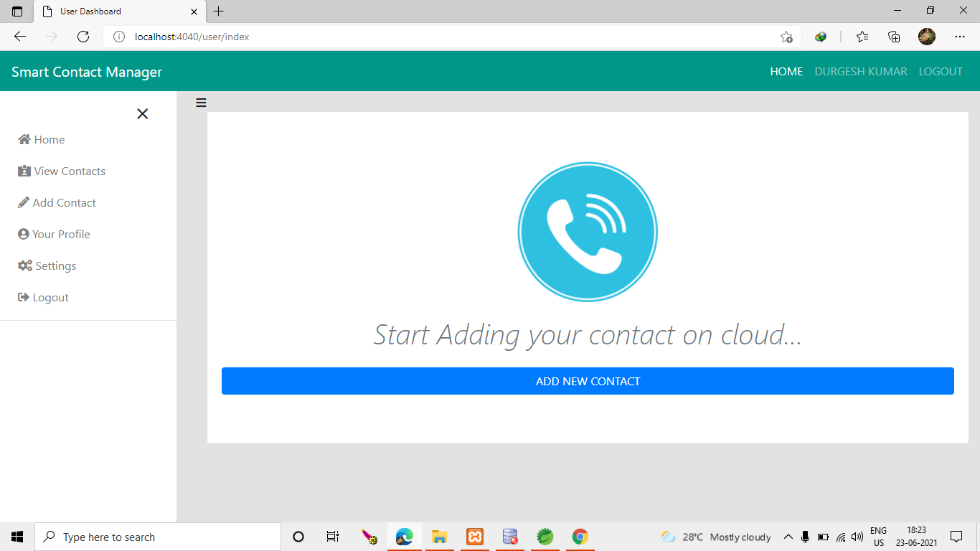Image resolution: width=980 pixels, height=551 pixels.
Task: Select HOME in the top navbar
Action: tap(786, 71)
